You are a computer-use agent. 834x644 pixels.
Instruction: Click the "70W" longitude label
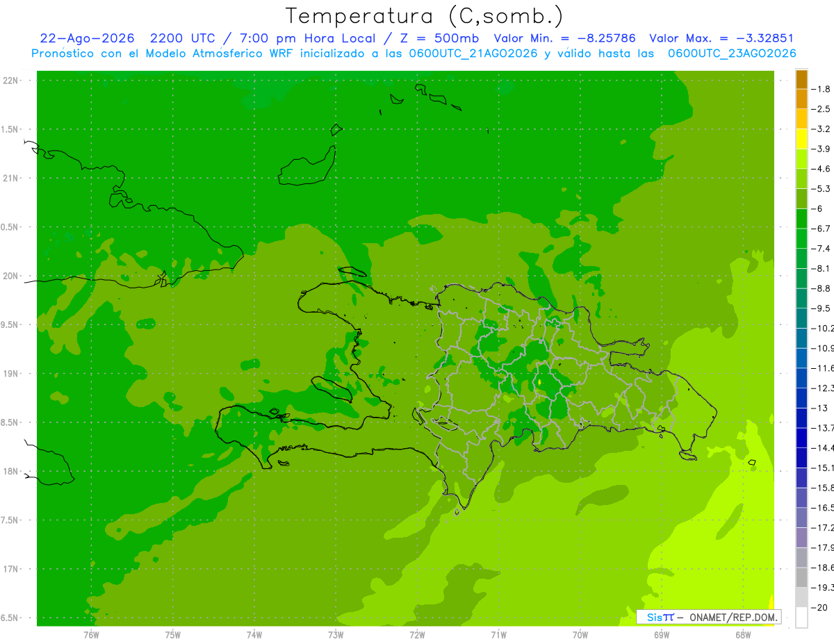580,635
